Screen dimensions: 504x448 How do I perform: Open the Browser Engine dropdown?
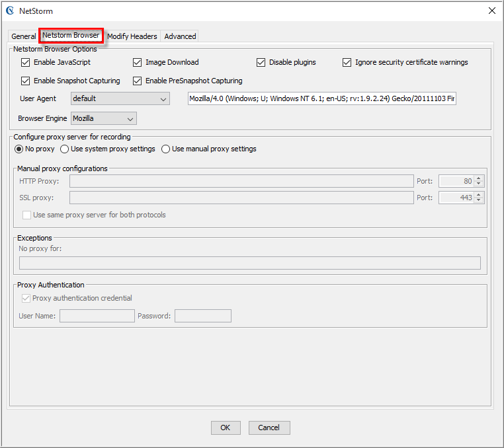coord(104,118)
